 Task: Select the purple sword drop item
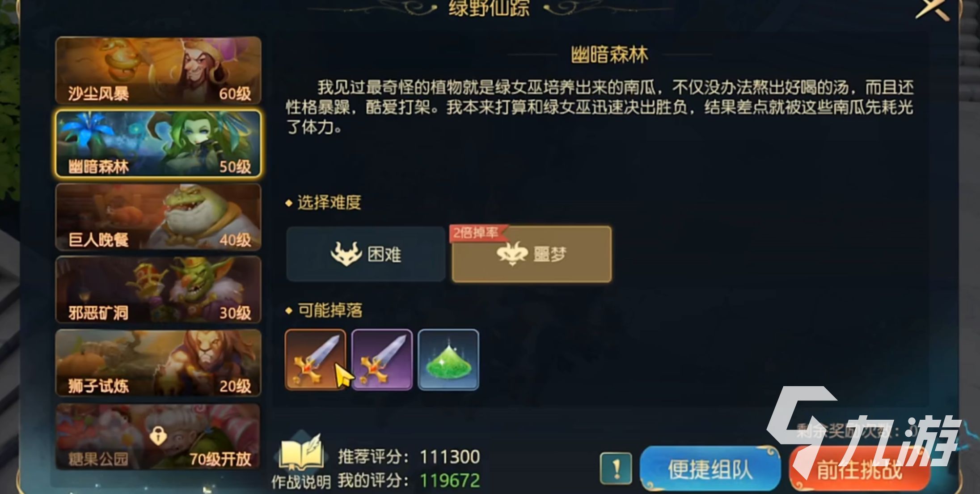point(382,360)
